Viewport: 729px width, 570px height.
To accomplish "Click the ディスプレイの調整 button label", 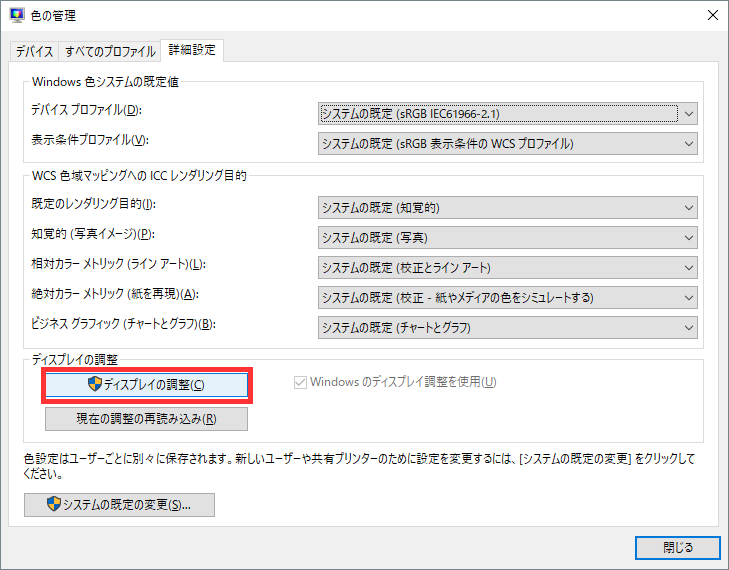I will (155, 385).
